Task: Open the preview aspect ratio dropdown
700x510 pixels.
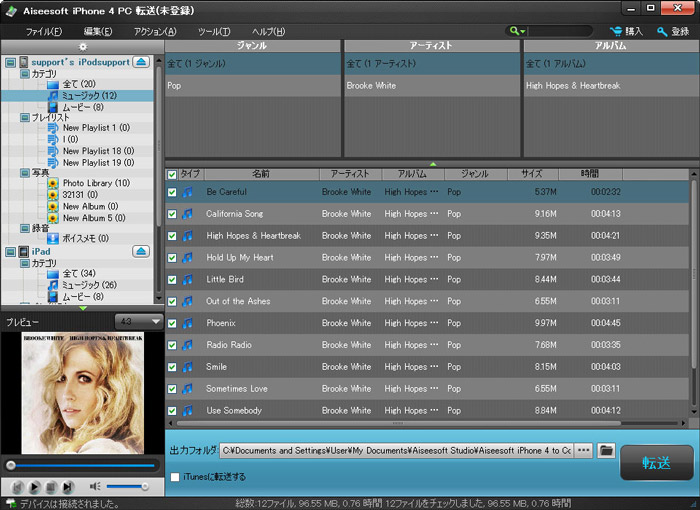Action: 139,321
